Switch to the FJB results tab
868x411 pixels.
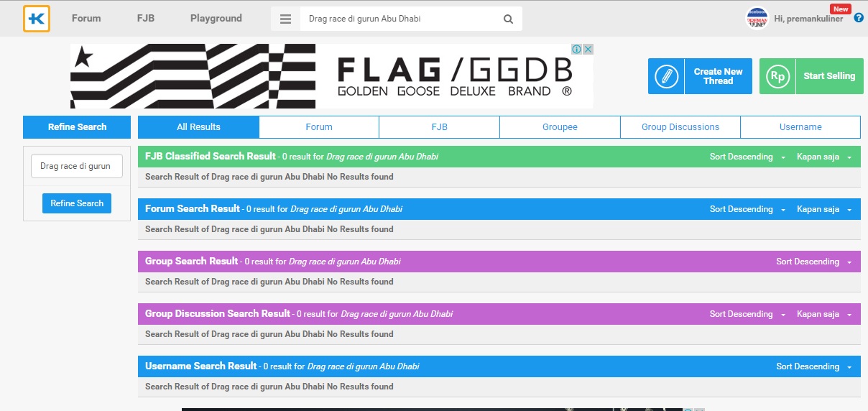coord(439,127)
